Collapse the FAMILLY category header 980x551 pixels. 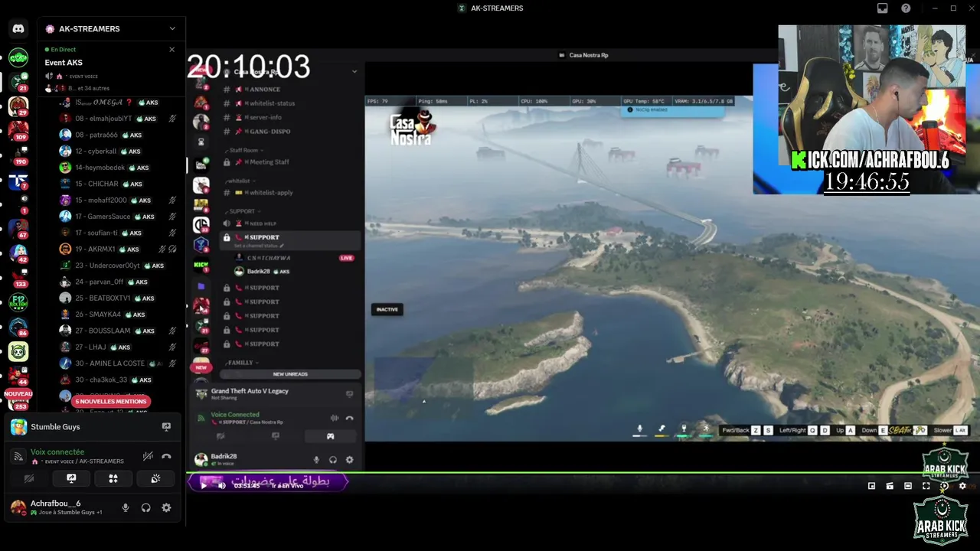tap(243, 363)
